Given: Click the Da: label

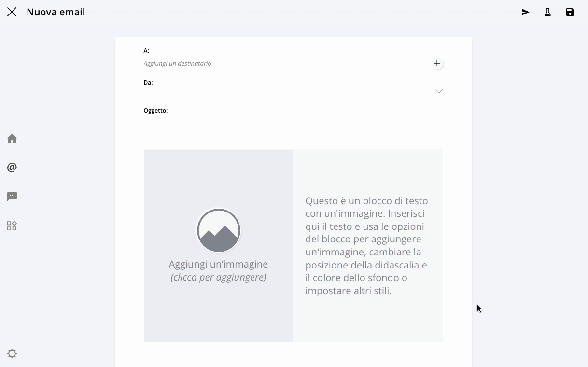Looking at the screenshot, I should point(148,83).
